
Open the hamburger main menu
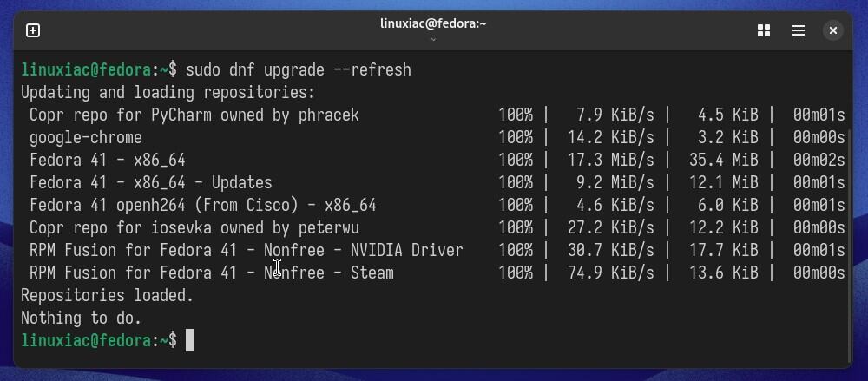pos(799,30)
